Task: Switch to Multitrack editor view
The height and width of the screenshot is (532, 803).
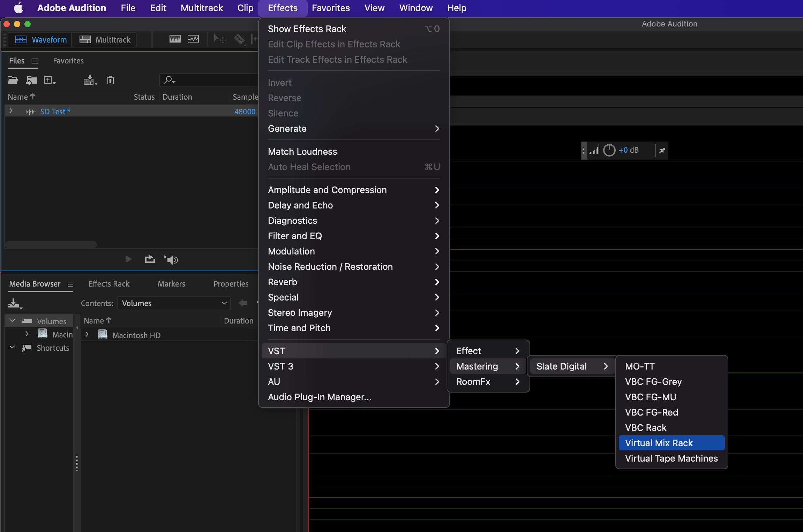Action: coord(105,40)
